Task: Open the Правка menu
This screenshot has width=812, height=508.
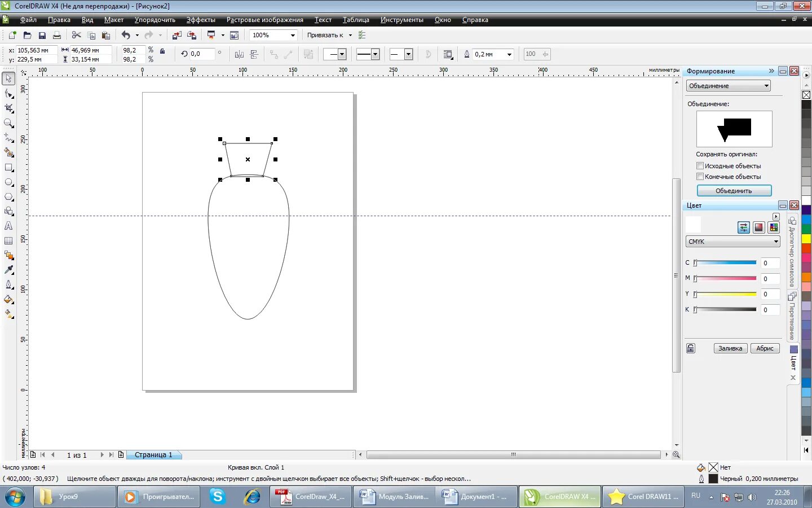Action: tap(59, 20)
